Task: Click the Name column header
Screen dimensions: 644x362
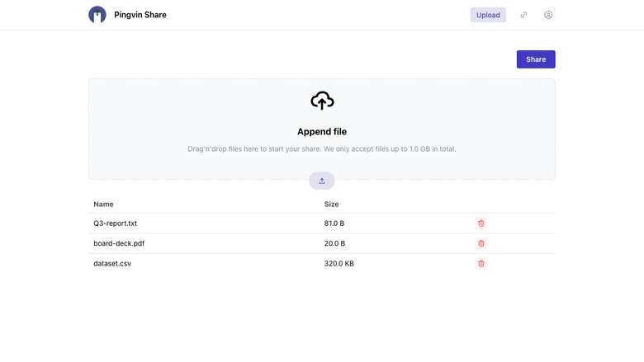Action: pyautogui.click(x=103, y=205)
